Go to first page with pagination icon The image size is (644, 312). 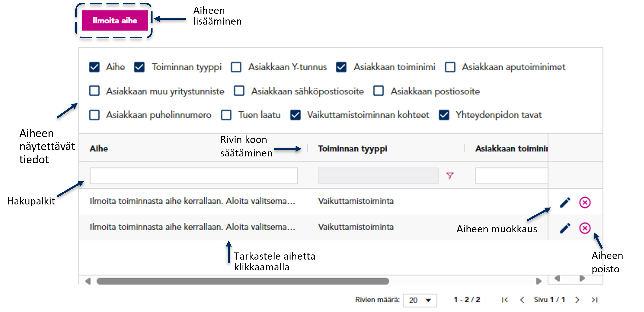505,300
